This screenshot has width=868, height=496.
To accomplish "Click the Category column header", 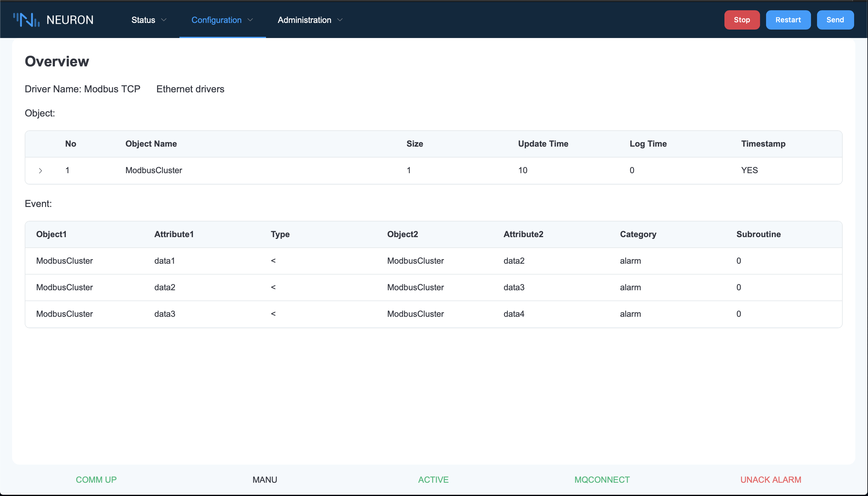I will click(x=638, y=234).
